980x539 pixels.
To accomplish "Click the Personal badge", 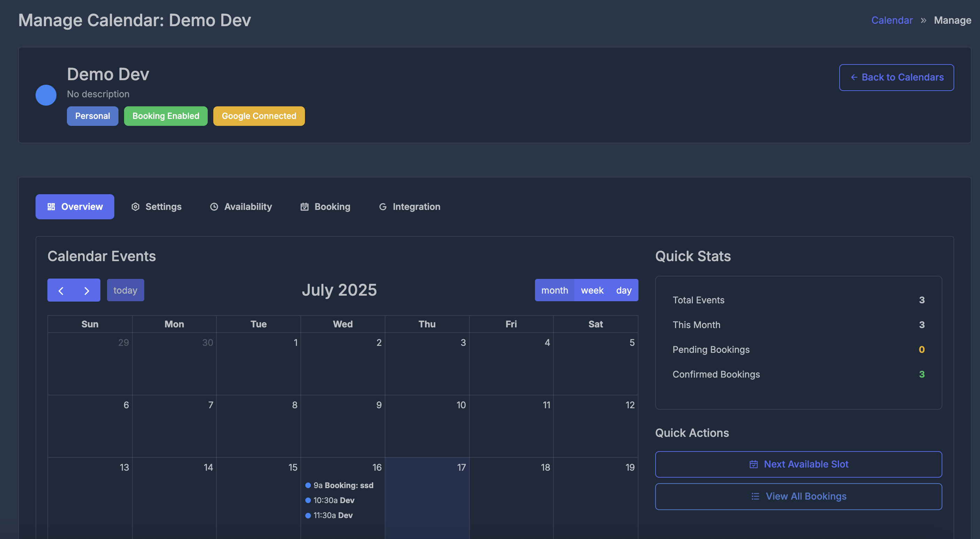I will pyautogui.click(x=92, y=116).
